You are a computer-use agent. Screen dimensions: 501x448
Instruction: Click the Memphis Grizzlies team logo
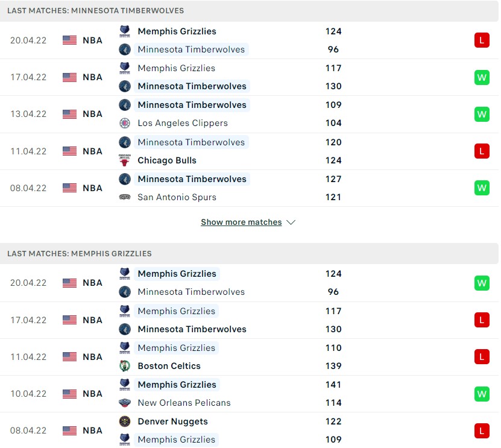point(125,31)
